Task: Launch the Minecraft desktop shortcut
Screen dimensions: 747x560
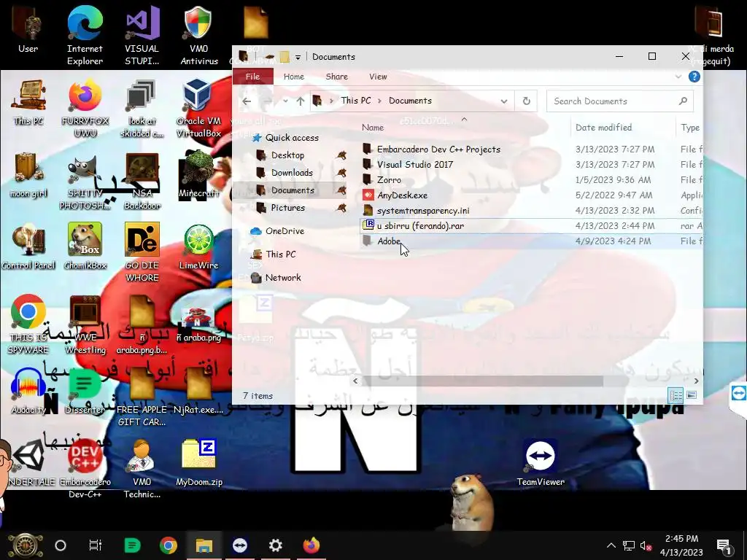Action: point(198,175)
